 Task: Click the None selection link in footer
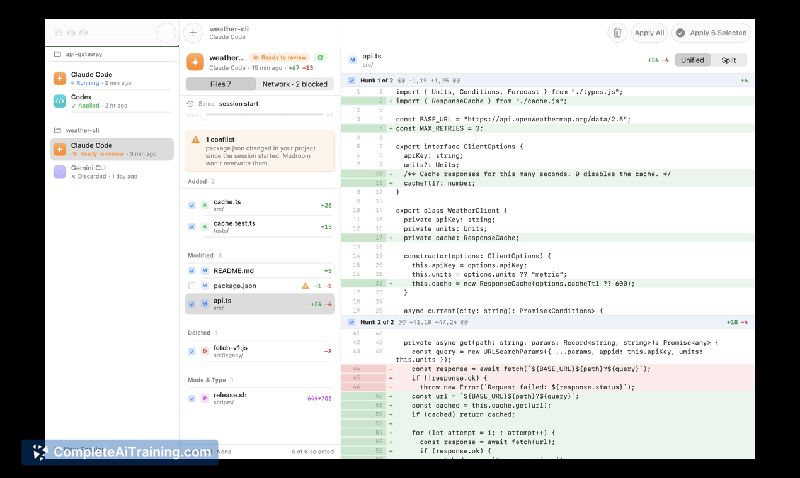tap(224, 451)
